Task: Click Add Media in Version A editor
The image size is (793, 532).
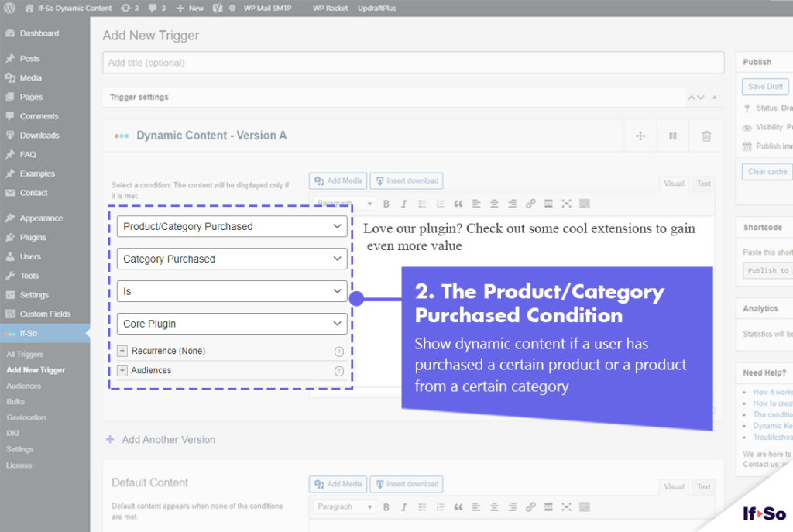Action: point(338,181)
